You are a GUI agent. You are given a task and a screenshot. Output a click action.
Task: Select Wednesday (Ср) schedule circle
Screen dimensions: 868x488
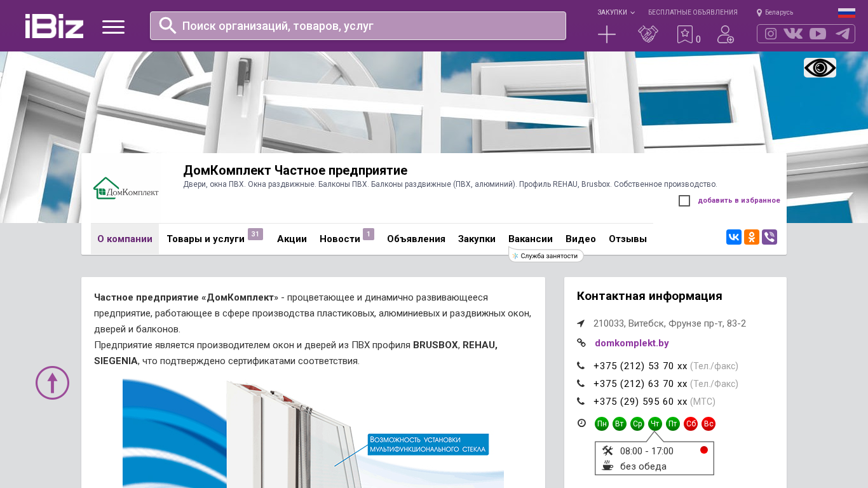pyautogui.click(x=637, y=424)
